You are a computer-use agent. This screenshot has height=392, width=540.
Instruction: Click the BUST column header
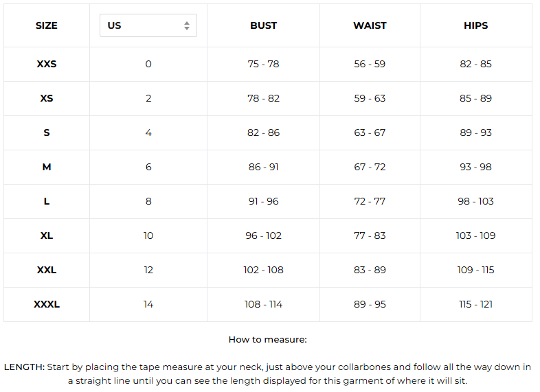click(x=263, y=25)
